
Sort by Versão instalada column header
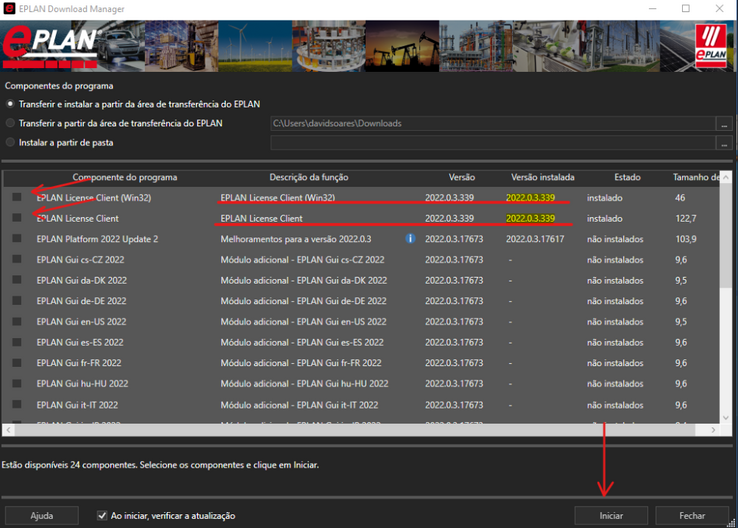tap(543, 177)
